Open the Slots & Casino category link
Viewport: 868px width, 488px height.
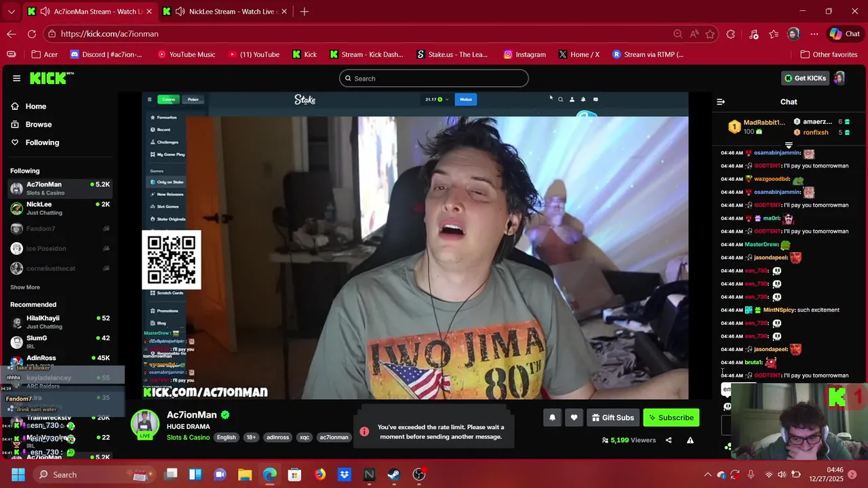pyautogui.click(x=189, y=437)
